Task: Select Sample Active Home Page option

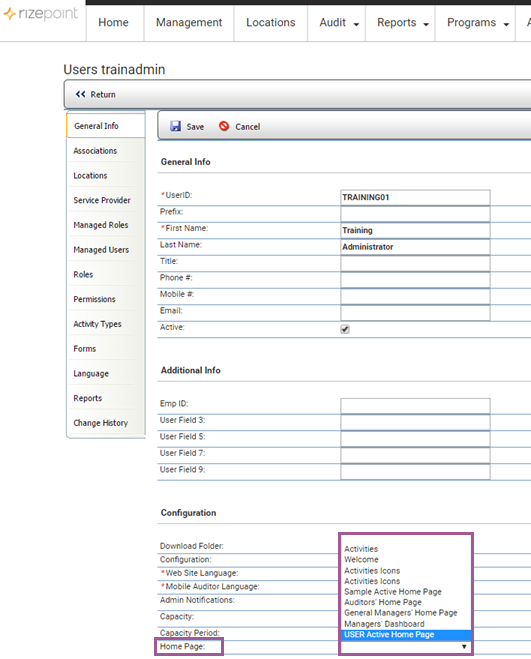Action: pos(393,592)
